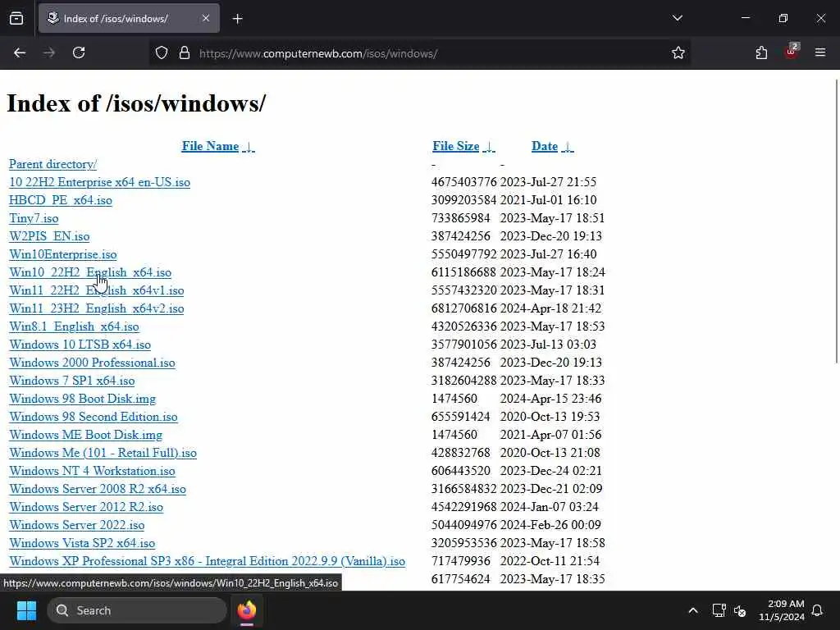Image resolution: width=840 pixels, height=630 pixels.
Task: Click the greyed forward navigation arrow
Action: [49, 52]
